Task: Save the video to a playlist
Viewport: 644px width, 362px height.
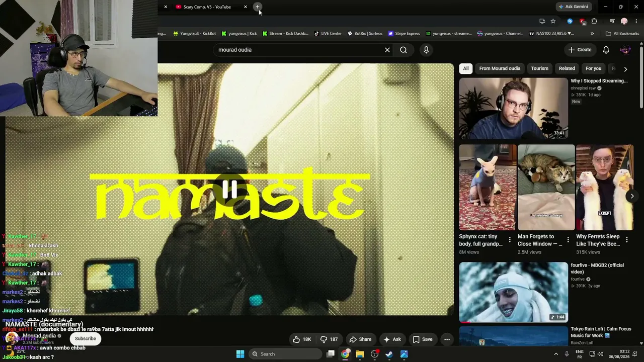Action: tap(423, 339)
